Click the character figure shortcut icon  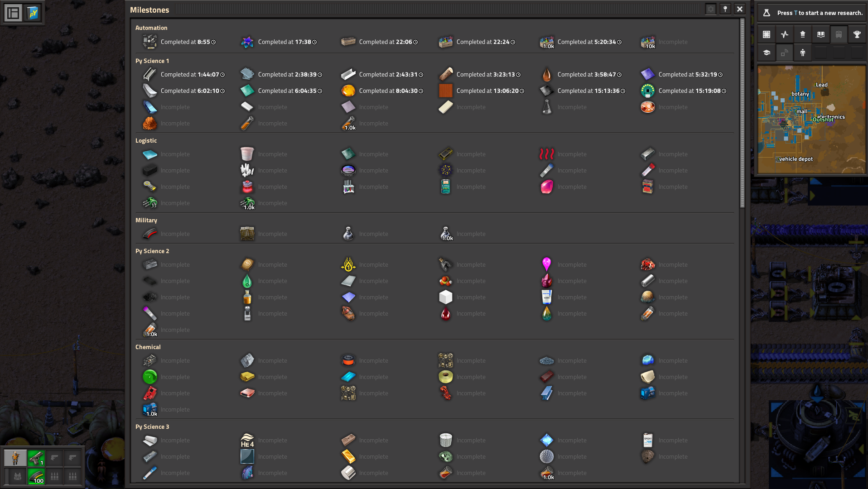(803, 53)
